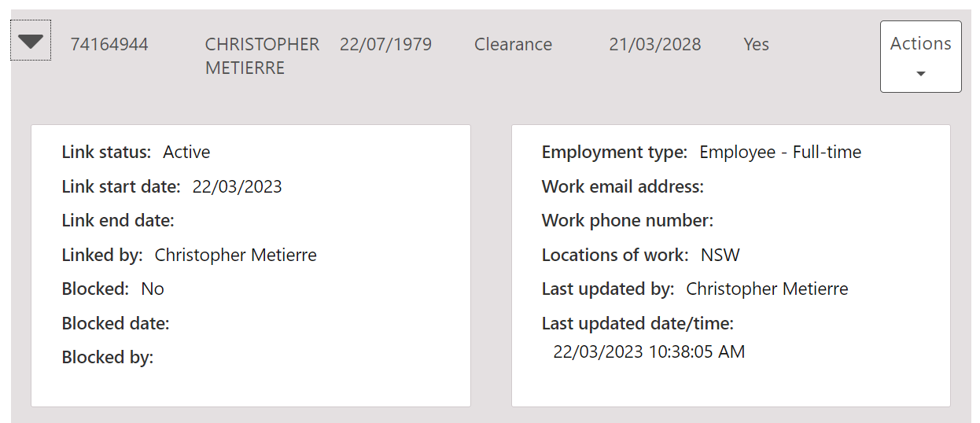Click the Work email address label

coord(622,187)
